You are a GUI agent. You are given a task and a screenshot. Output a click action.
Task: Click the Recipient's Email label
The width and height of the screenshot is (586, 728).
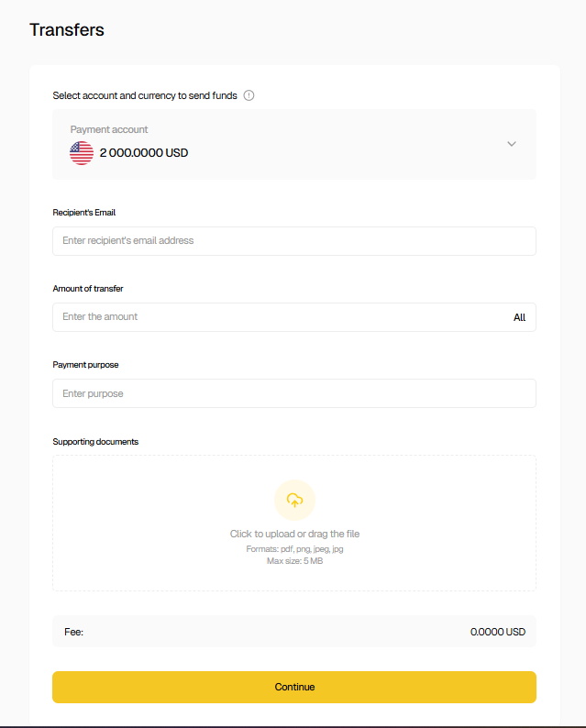tap(84, 213)
